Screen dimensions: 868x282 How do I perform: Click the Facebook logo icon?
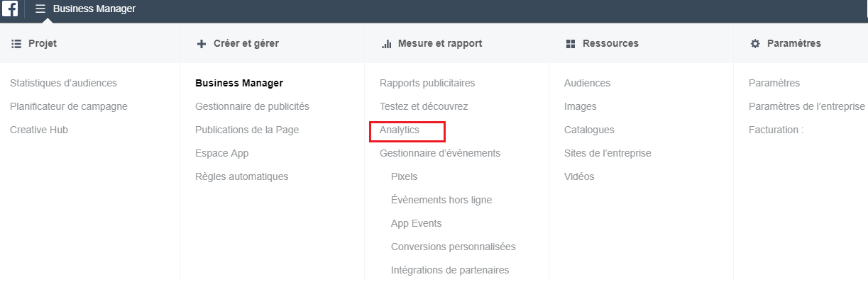coord(10,9)
